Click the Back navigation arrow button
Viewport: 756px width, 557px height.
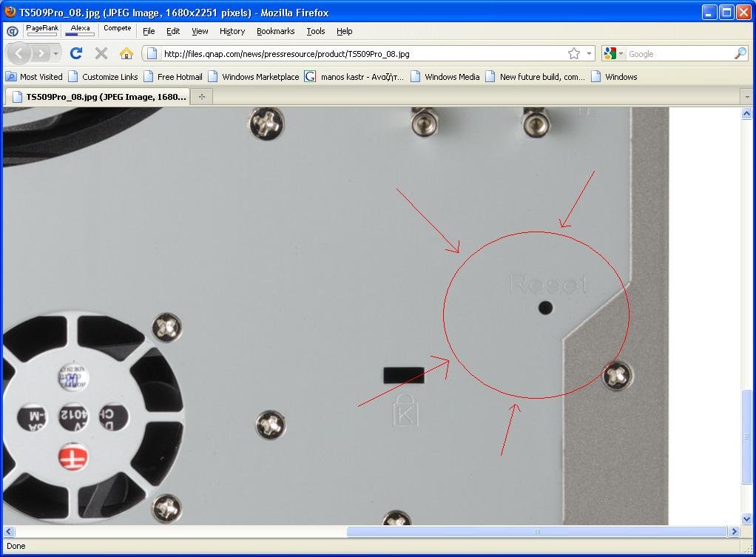pyautogui.click(x=19, y=53)
